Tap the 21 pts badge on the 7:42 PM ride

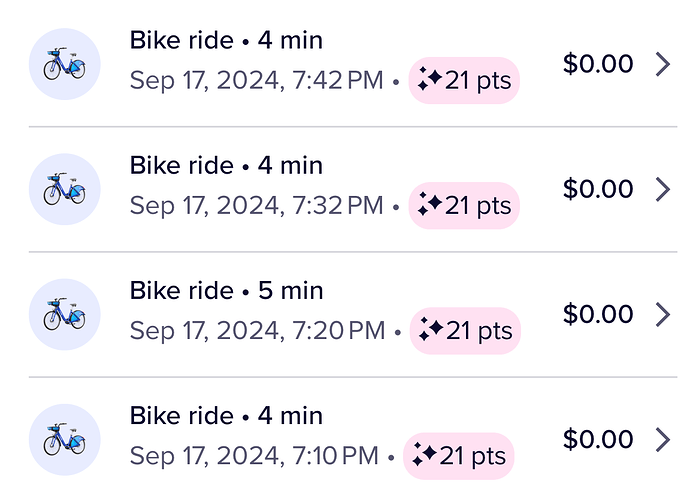(x=464, y=81)
